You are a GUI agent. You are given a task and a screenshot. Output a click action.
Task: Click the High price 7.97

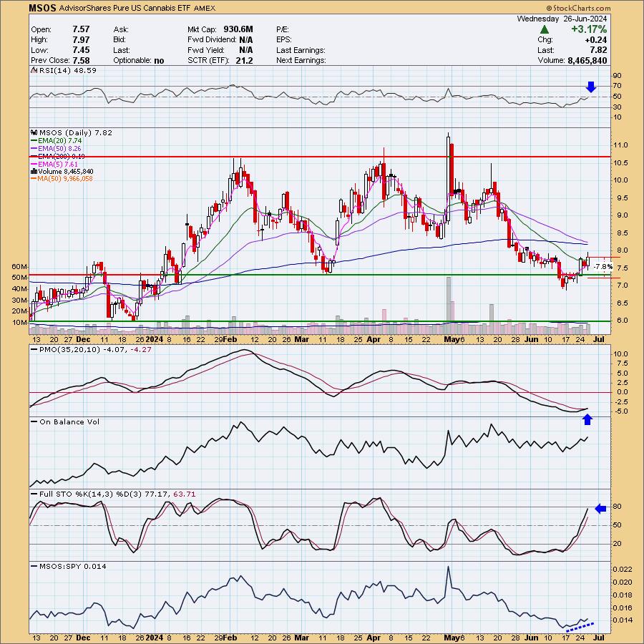click(81, 40)
